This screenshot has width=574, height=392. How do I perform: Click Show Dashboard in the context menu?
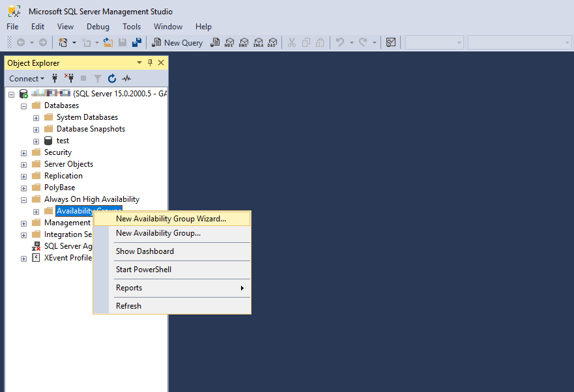point(145,251)
